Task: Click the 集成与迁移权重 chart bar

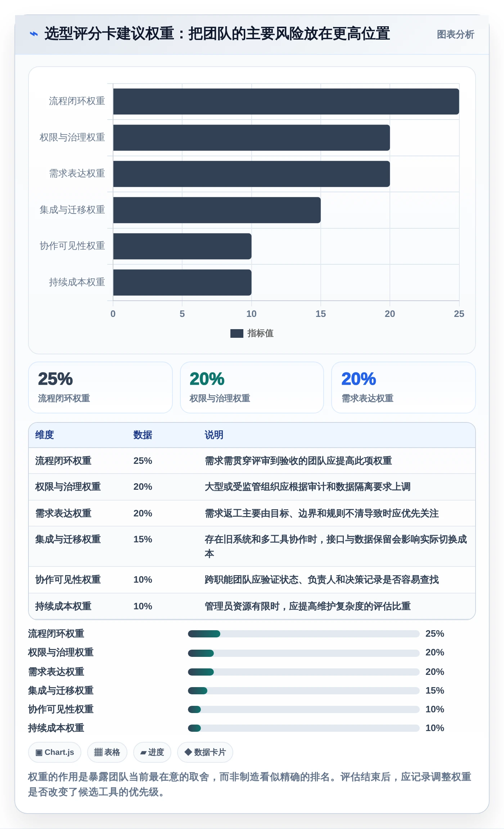Action: pyautogui.click(x=217, y=210)
